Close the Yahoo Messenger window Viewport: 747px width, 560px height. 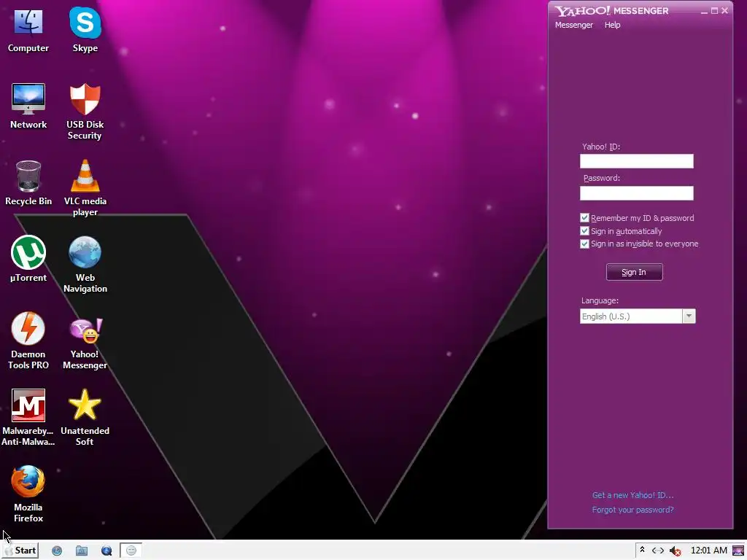click(724, 10)
